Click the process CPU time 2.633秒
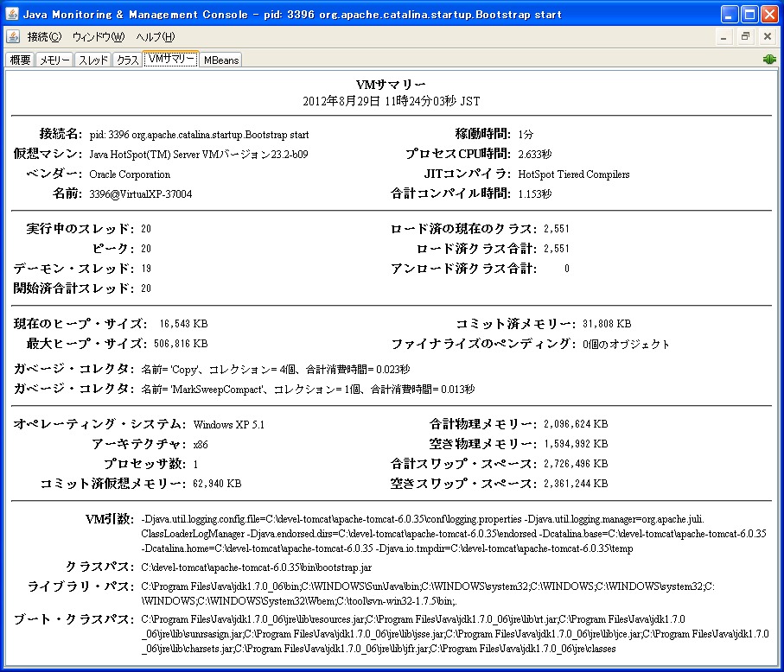Viewport: 784px width, 672px height. point(534,155)
